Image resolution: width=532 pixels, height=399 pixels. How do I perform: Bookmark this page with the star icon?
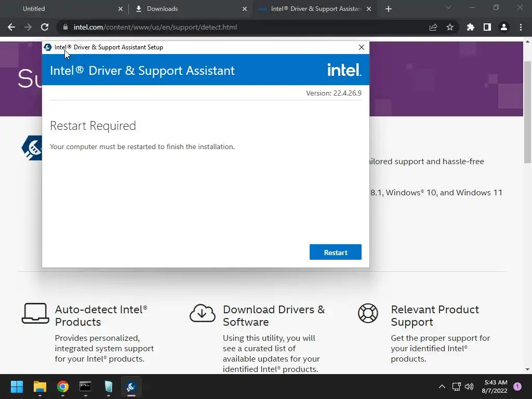pyautogui.click(x=450, y=27)
